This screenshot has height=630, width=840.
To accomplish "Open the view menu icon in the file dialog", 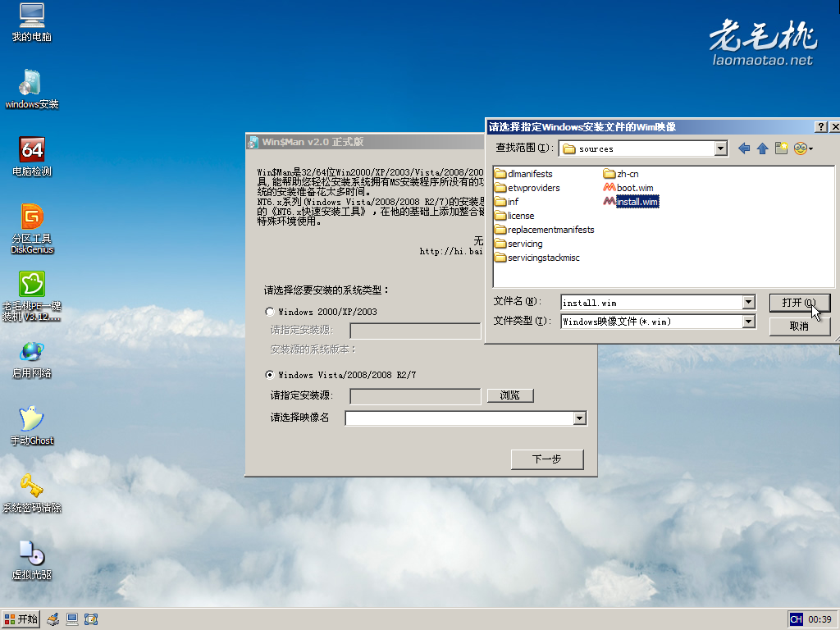I will pos(802,148).
